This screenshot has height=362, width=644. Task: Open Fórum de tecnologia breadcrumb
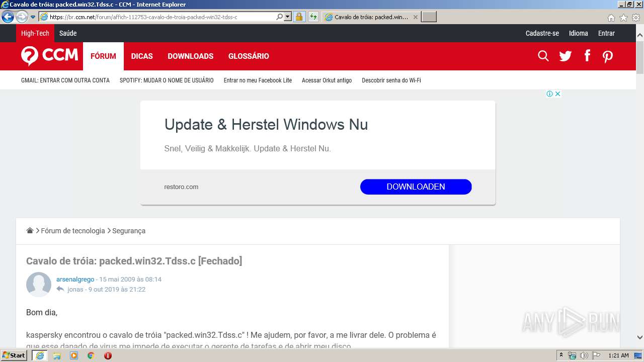[73, 231]
